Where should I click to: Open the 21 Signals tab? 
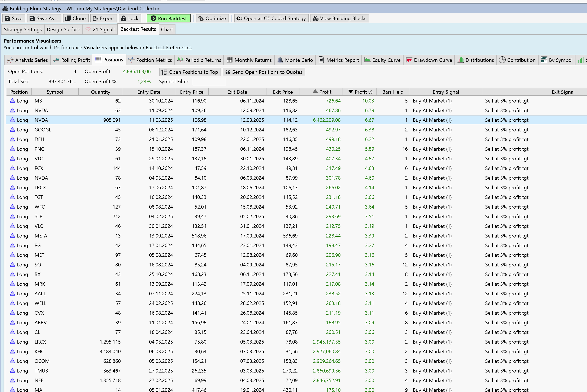click(x=100, y=30)
